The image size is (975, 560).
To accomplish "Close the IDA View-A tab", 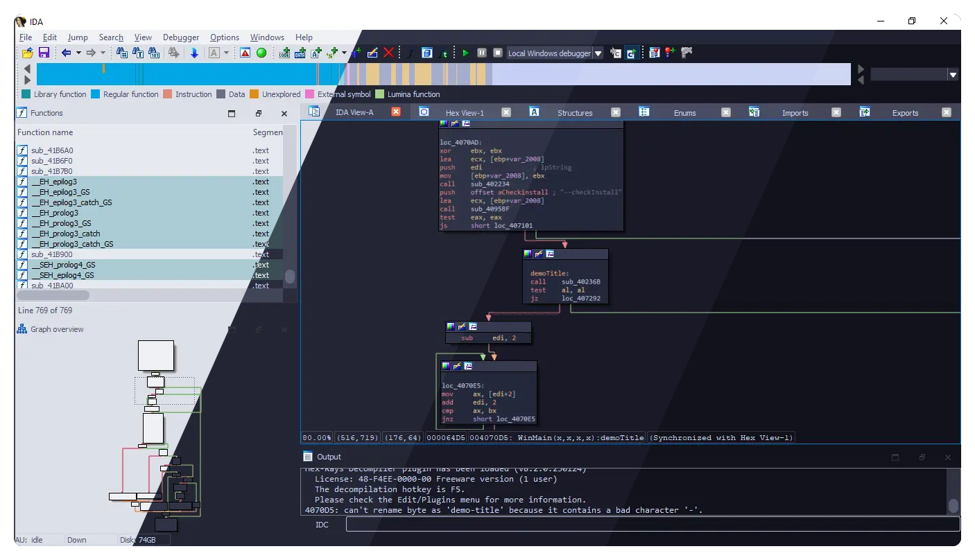I will pyautogui.click(x=396, y=112).
